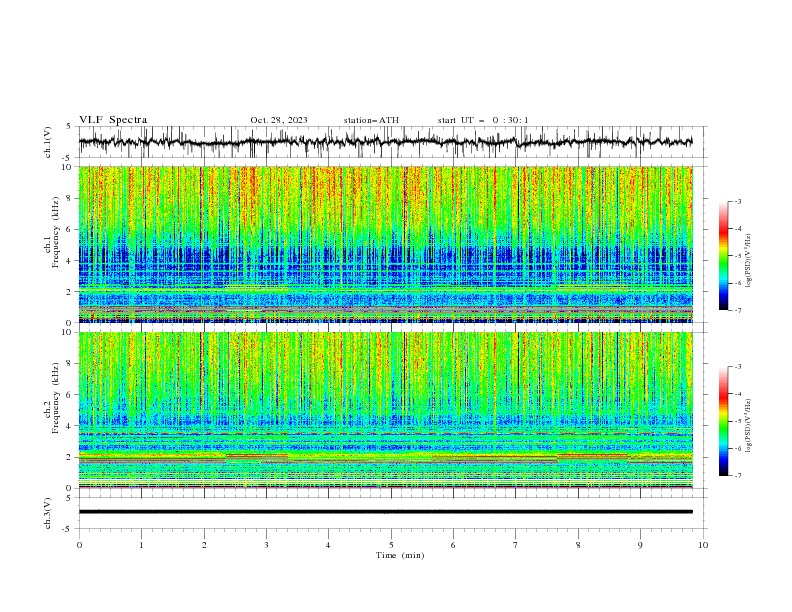Click time axis tick label "0"
The width and height of the screenshot is (792, 612).
click(x=79, y=545)
